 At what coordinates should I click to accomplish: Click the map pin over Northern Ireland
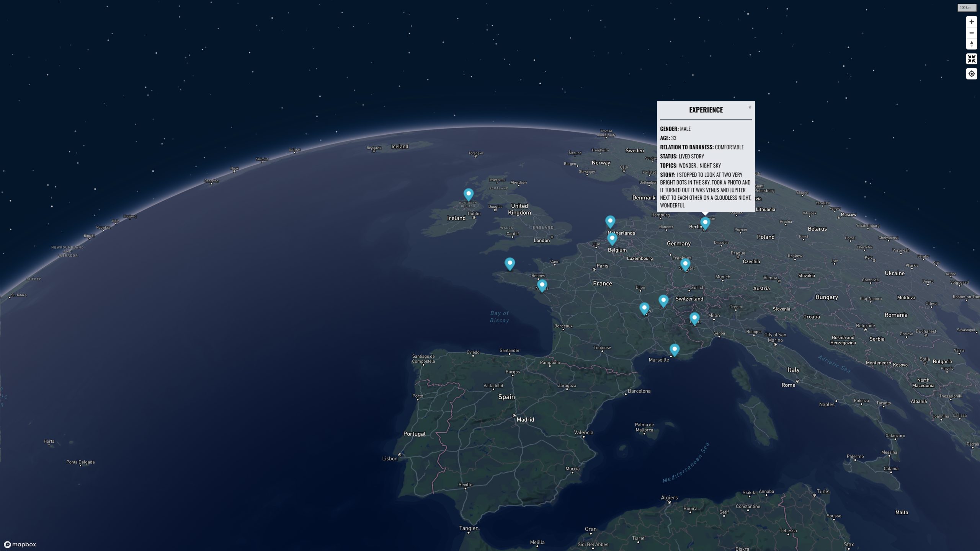click(x=468, y=194)
